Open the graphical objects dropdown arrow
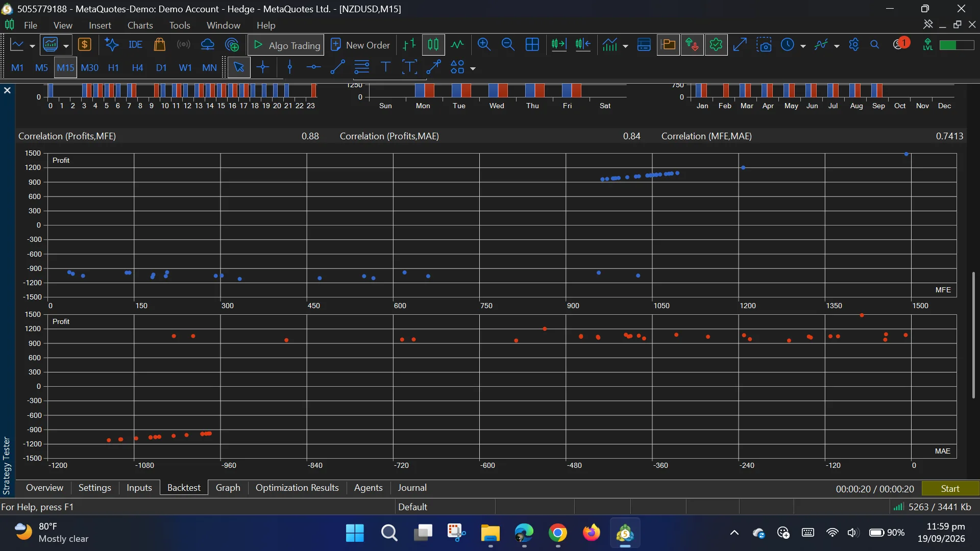The height and width of the screenshot is (551, 980). click(473, 68)
